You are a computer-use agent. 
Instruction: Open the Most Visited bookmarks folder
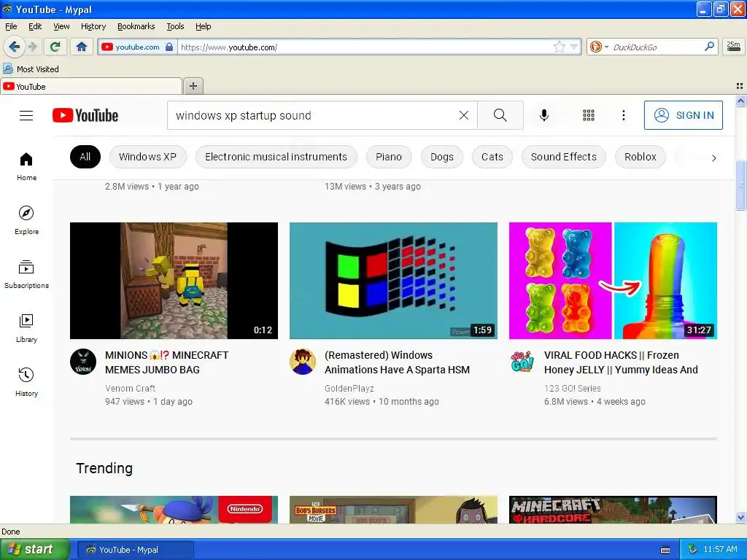pyautogui.click(x=31, y=69)
